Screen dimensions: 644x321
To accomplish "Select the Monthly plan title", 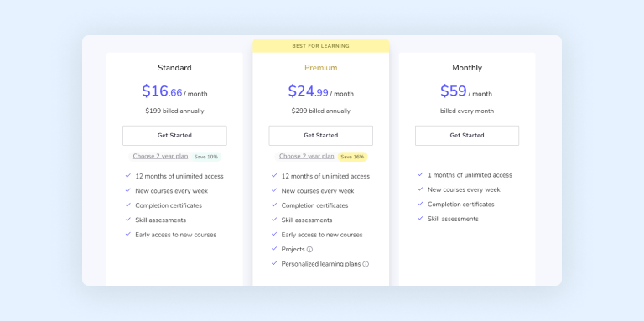I will tap(467, 68).
